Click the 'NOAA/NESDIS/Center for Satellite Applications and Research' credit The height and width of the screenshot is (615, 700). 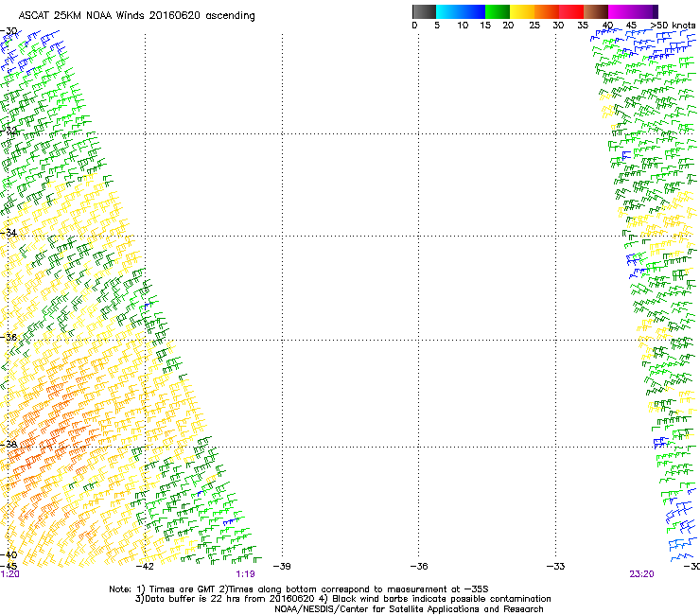click(x=409, y=609)
